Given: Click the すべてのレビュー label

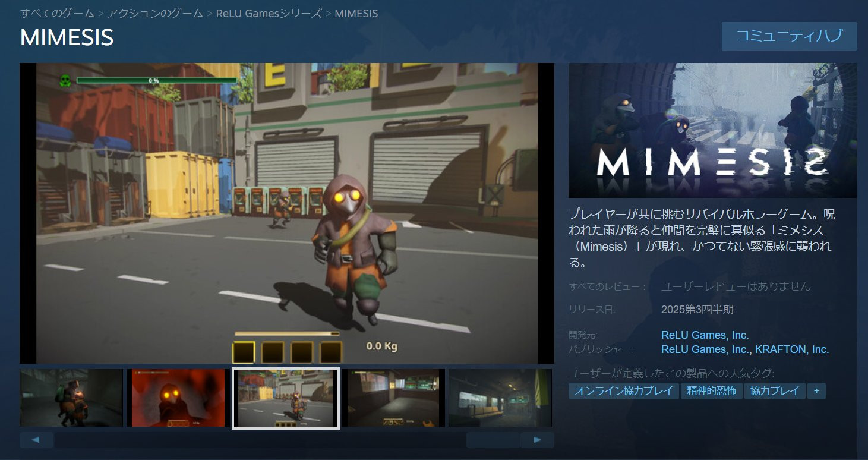Looking at the screenshot, I should pos(607,286).
